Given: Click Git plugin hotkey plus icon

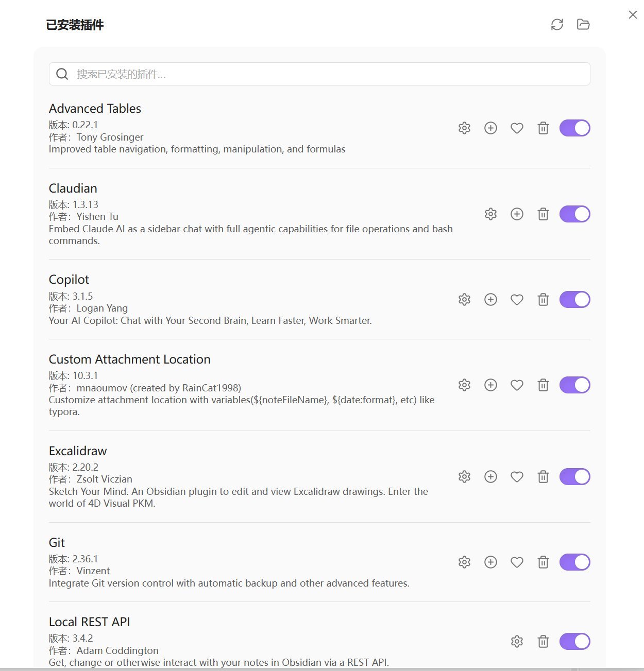Looking at the screenshot, I should click(490, 562).
